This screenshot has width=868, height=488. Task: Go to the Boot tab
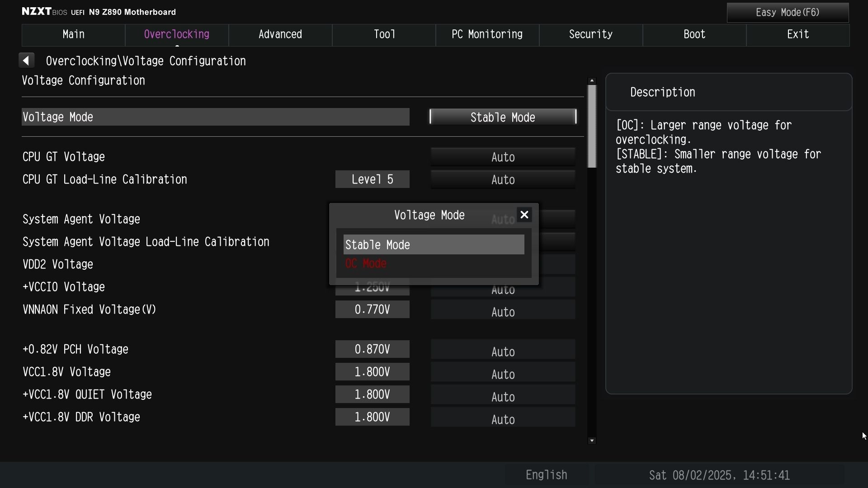tap(694, 35)
